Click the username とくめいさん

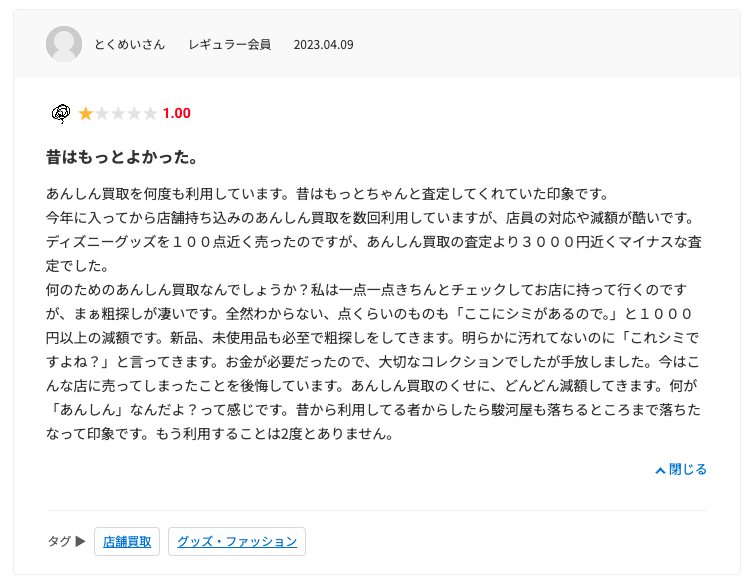[130, 45]
